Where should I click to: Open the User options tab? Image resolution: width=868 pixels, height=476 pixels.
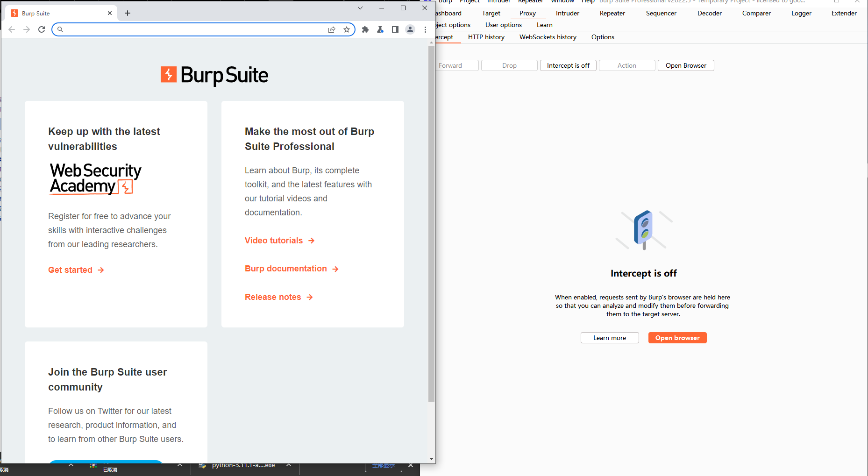504,25
